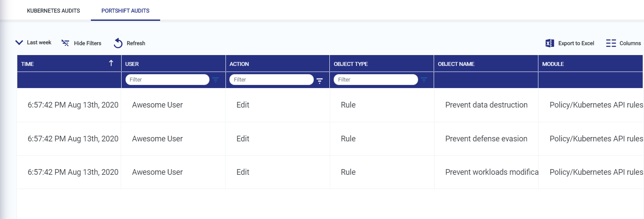
Task: Select the Prevent data destruction row
Action: pyautogui.click(x=486, y=105)
